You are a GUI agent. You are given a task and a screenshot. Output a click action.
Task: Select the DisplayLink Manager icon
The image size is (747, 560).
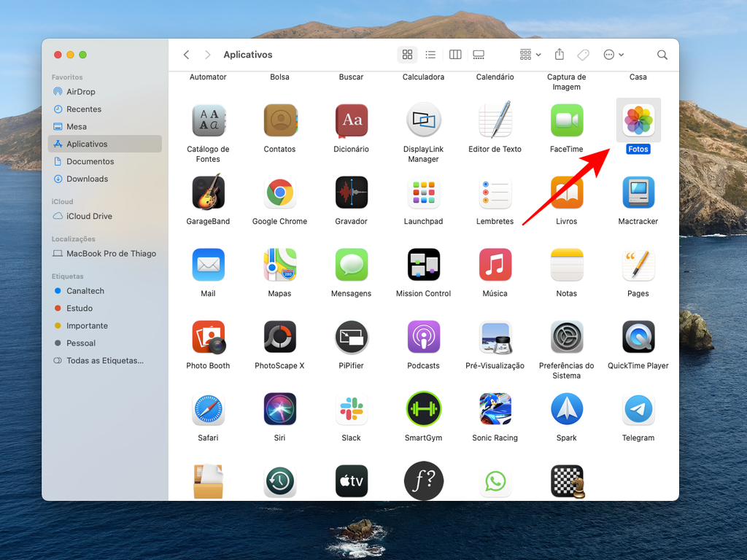(424, 120)
